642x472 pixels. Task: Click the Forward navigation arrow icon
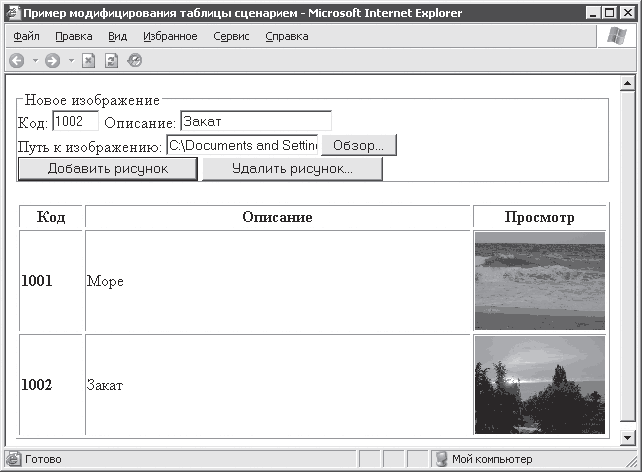pos(52,60)
